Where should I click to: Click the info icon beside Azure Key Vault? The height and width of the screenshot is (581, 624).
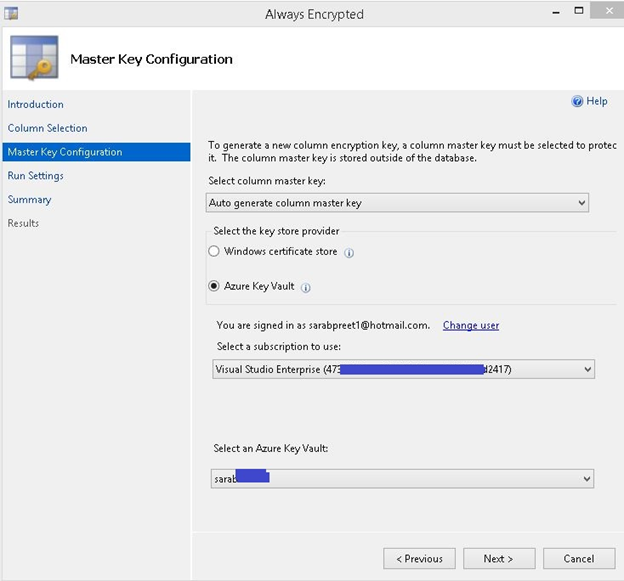(306, 288)
